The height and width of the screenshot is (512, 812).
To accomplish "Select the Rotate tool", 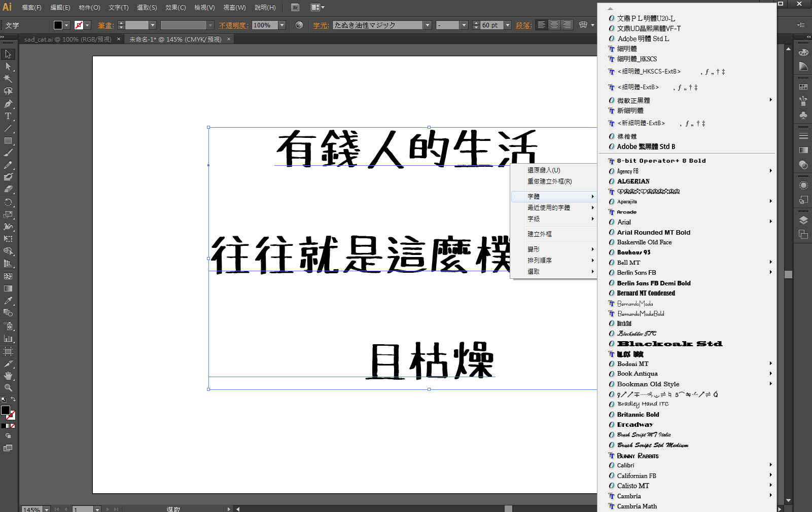I will point(8,202).
